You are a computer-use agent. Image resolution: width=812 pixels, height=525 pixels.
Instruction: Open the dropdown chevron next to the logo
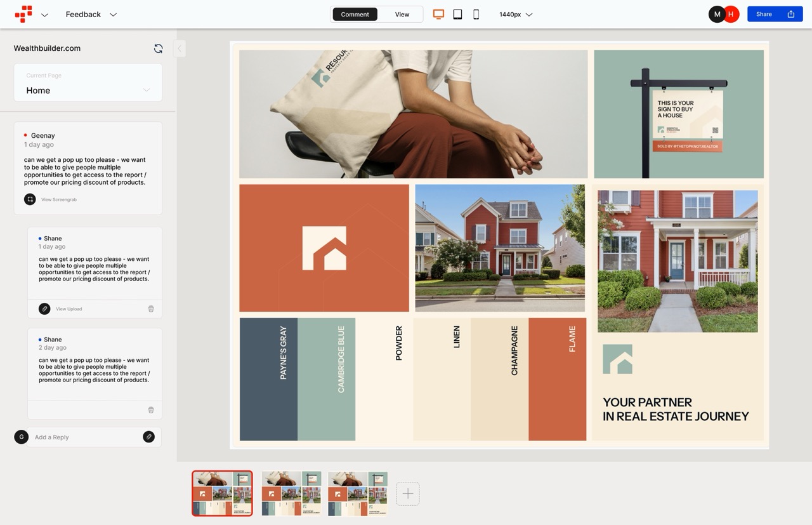point(44,15)
